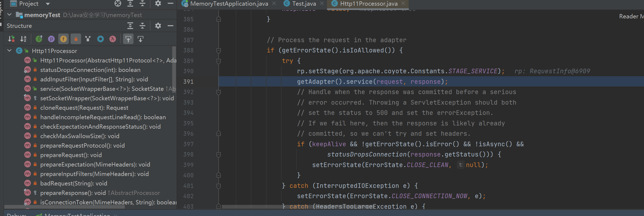
Task: Open Project panel gear options
Action: point(158,3)
